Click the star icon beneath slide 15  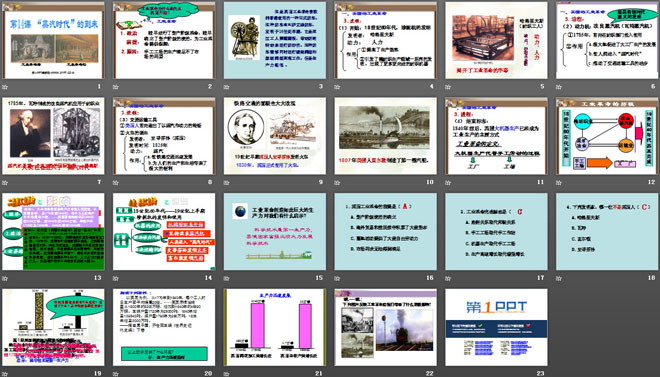[x=226, y=278]
